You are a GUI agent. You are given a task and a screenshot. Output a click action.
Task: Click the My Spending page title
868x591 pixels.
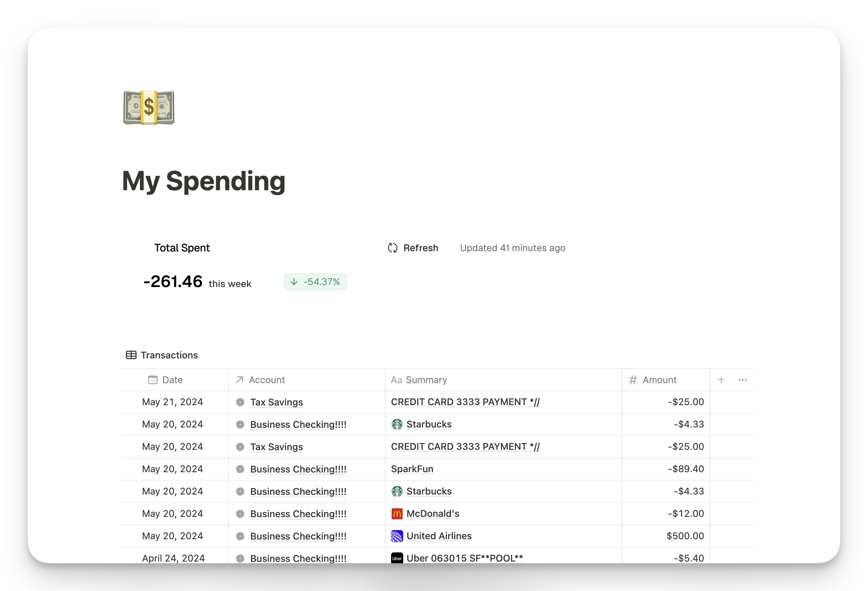click(204, 181)
